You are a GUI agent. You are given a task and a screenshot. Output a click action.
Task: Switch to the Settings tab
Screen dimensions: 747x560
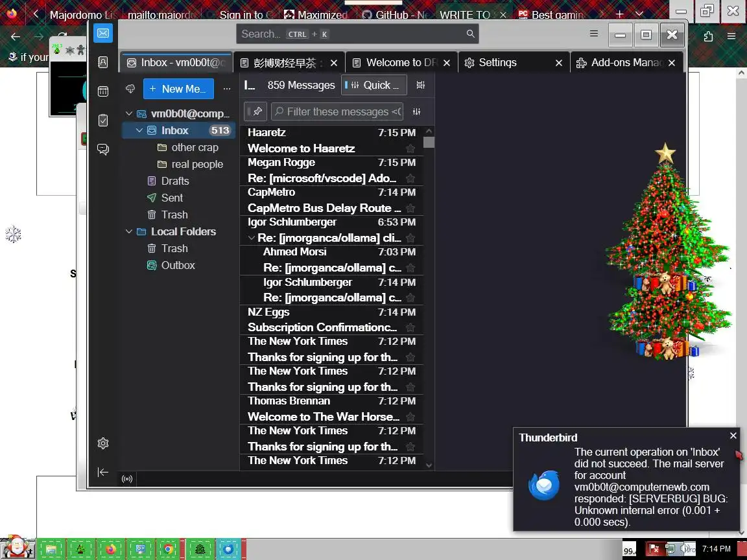pyautogui.click(x=514, y=62)
